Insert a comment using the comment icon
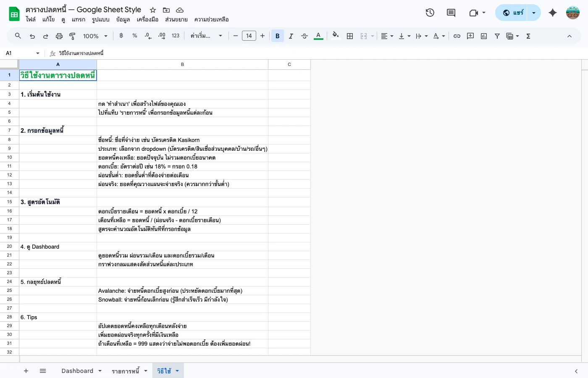The width and height of the screenshot is (588, 378). [x=470, y=36]
